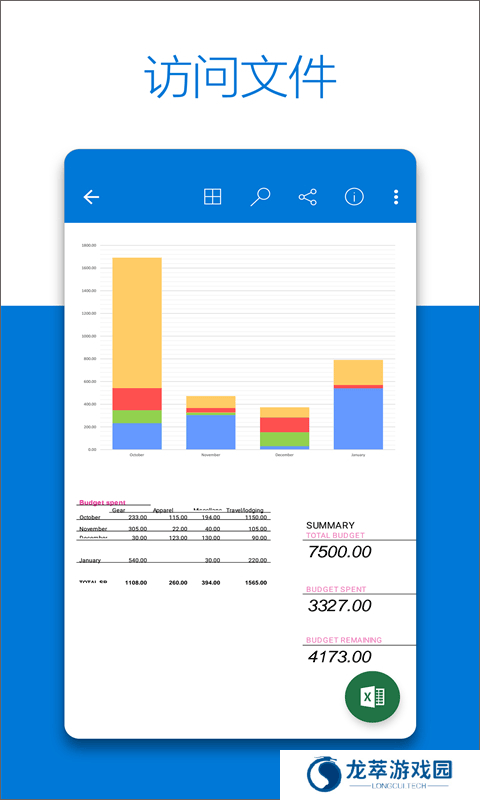Click the Budget spent table heading
This screenshot has width=480, height=800.
102,503
